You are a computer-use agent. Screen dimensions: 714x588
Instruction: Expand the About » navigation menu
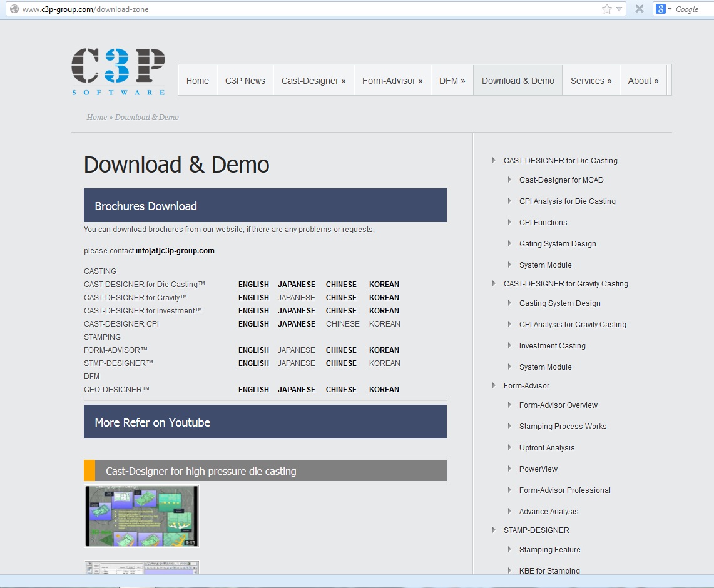(x=643, y=81)
